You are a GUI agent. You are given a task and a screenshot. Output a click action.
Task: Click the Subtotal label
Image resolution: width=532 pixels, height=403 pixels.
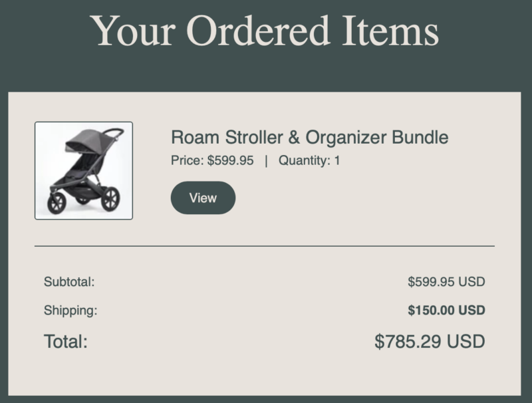coord(70,282)
